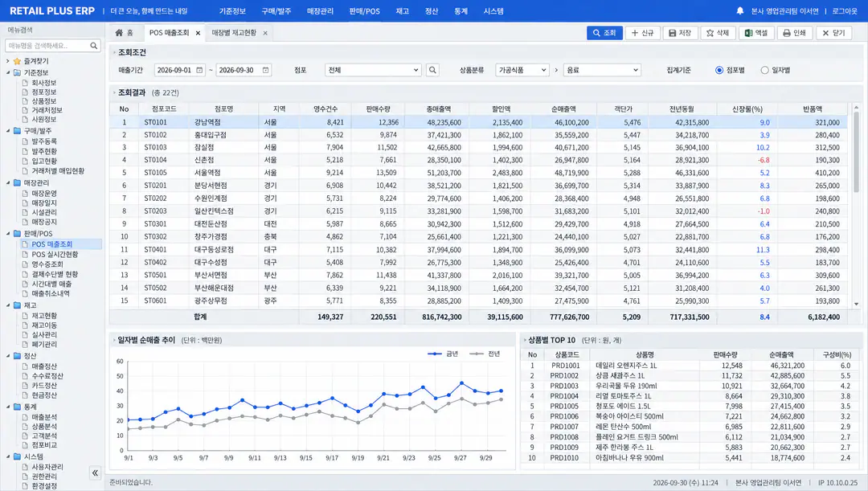
Task: Click the 전년 gray legend marker
Action: coord(476,354)
